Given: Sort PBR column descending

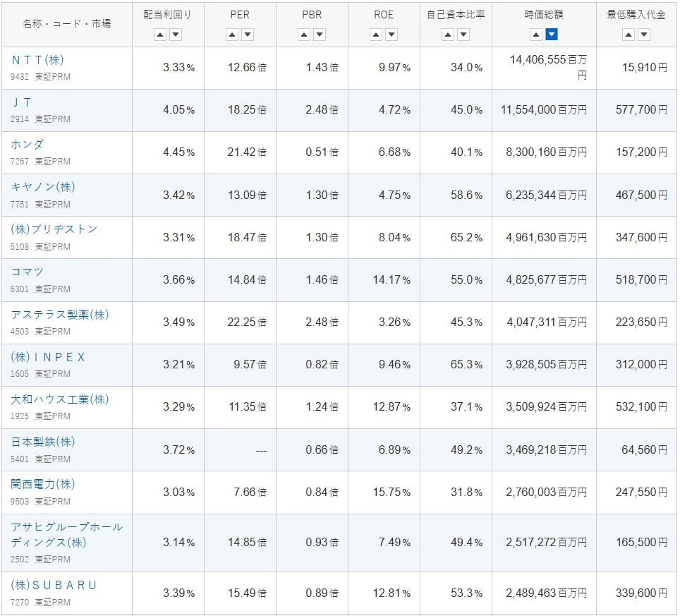Looking at the screenshot, I should pyautogui.click(x=320, y=35).
